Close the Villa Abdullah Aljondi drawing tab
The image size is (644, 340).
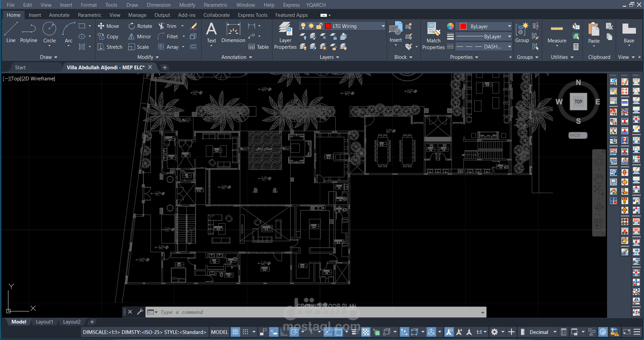click(150, 67)
